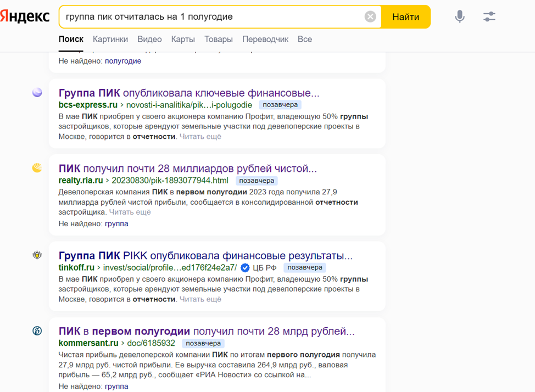Click the Kommersant favicon icon
The width and height of the screenshot is (535, 392).
pos(37,331)
